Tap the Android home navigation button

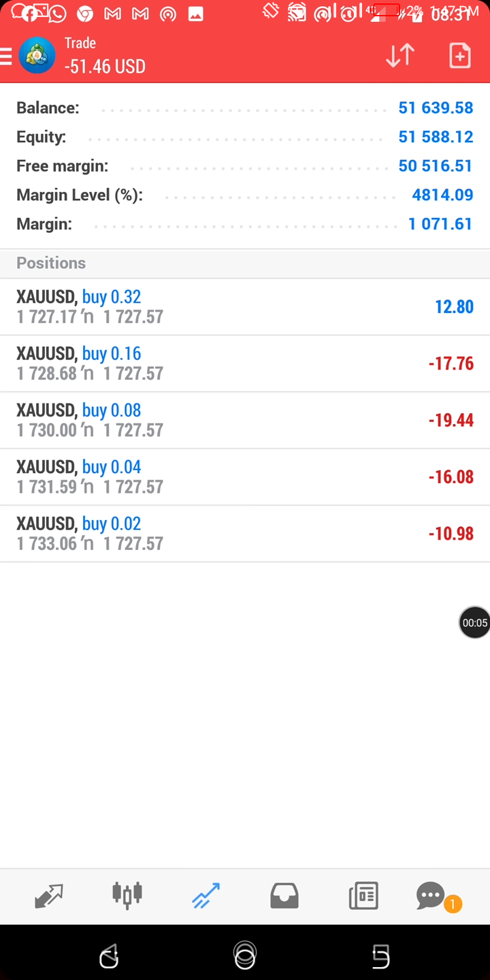[245, 955]
